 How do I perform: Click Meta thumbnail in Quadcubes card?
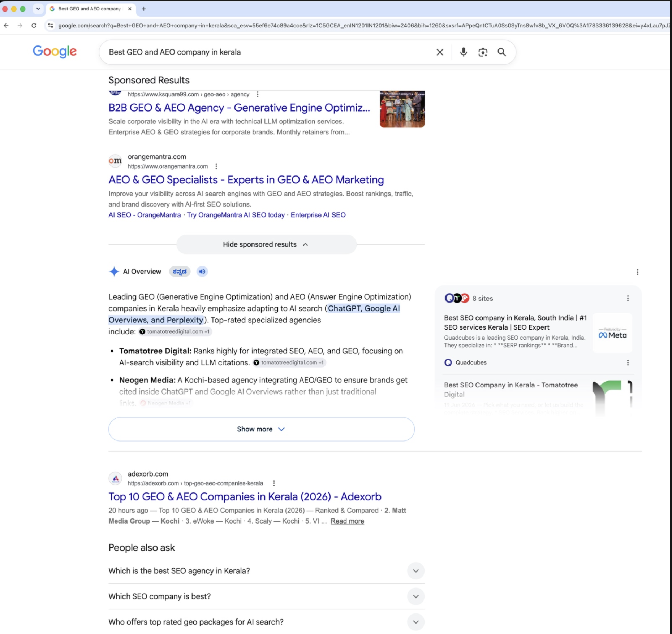click(612, 333)
